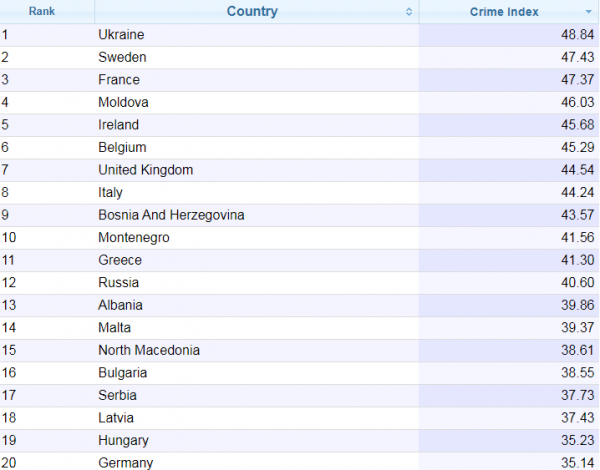Select the Sweden country cell
Viewport: 600px width, 470px height.
257,57
